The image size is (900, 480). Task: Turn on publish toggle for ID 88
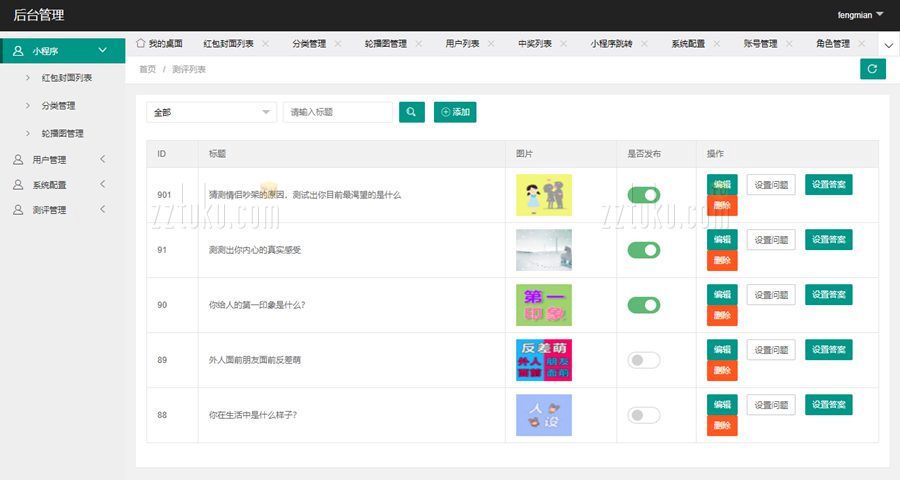click(x=643, y=415)
